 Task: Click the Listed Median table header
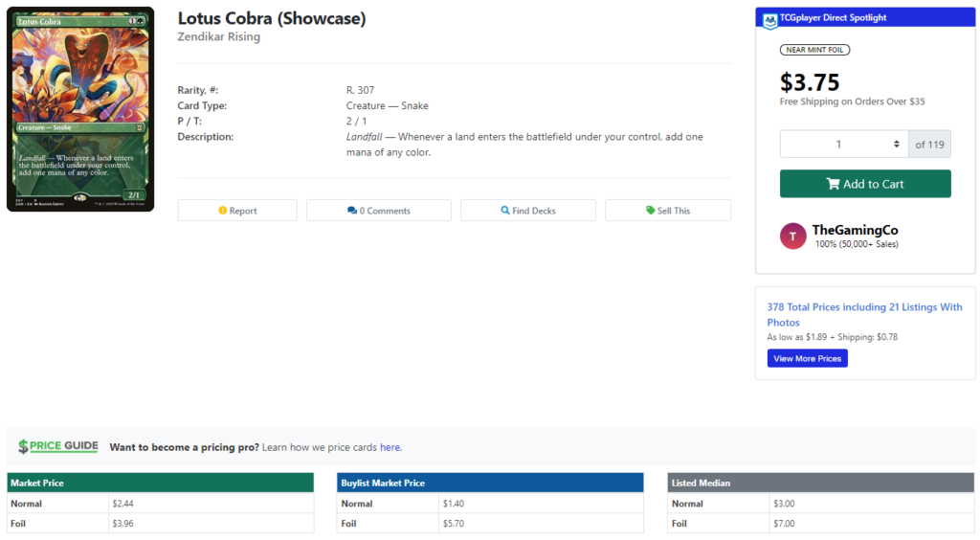click(820, 483)
